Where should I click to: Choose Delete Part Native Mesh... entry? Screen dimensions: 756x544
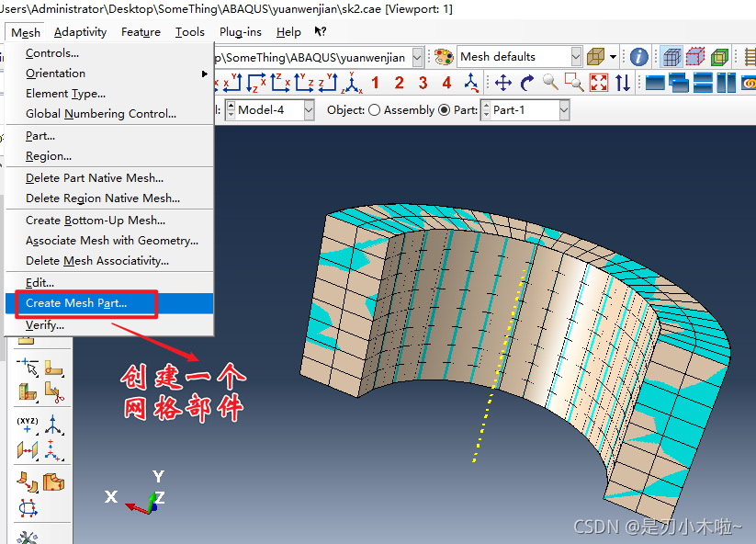[x=109, y=178]
